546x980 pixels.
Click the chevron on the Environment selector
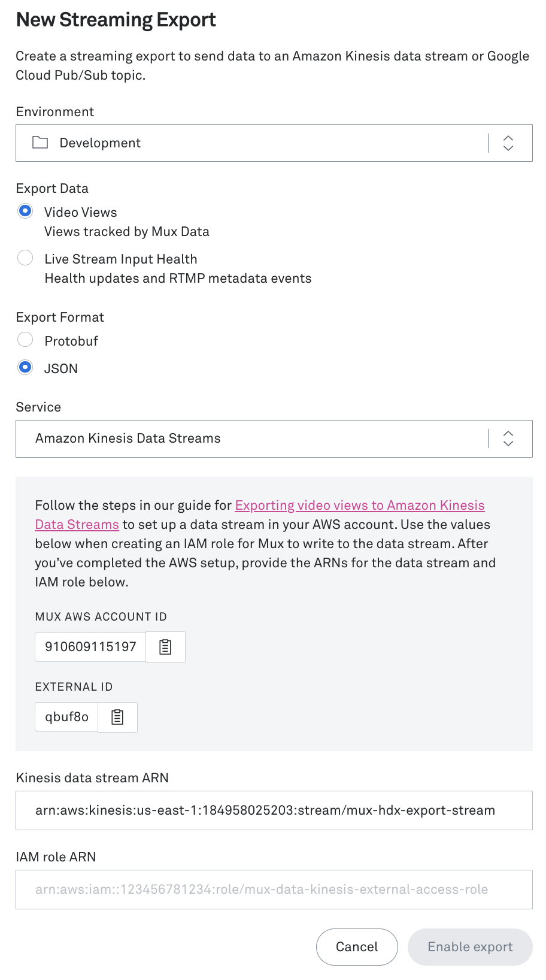point(507,143)
